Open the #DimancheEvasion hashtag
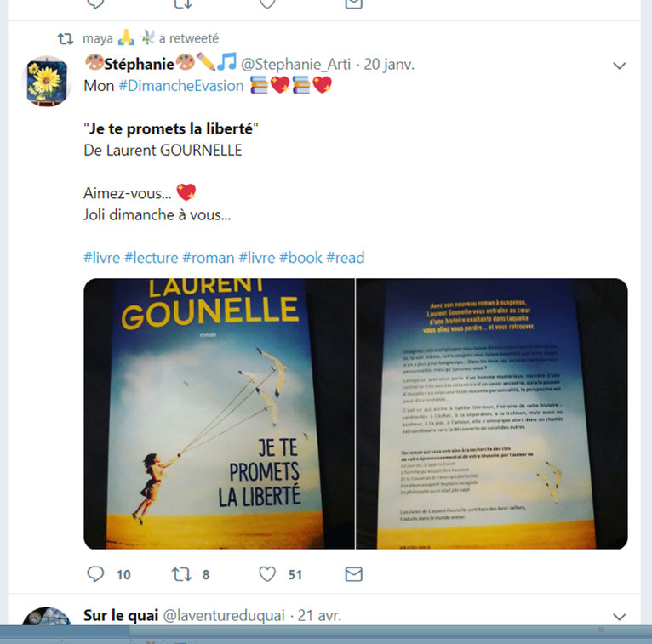The width and height of the screenshot is (652, 644). coord(181,86)
